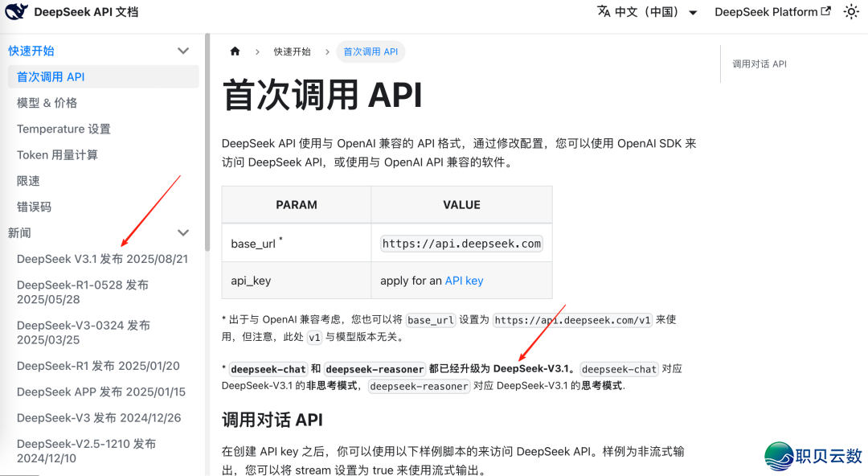
Task: Select the https://api.deepseek.com/v1 code text
Action: click(x=572, y=320)
